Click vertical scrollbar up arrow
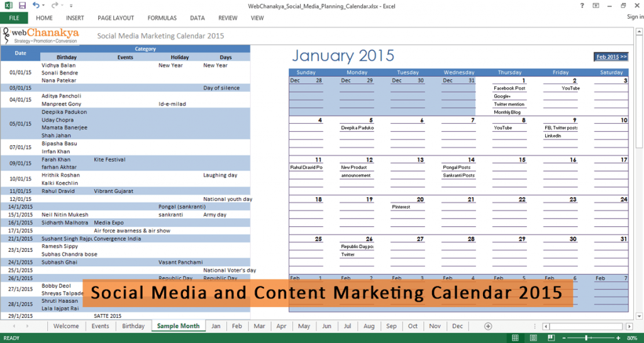644x343 pixels. pyautogui.click(x=639, y=31)
